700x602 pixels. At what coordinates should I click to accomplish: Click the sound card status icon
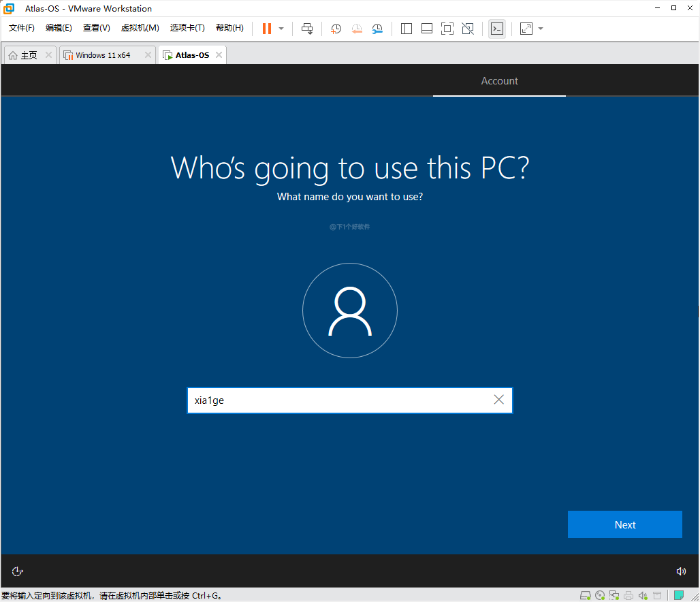643,595
